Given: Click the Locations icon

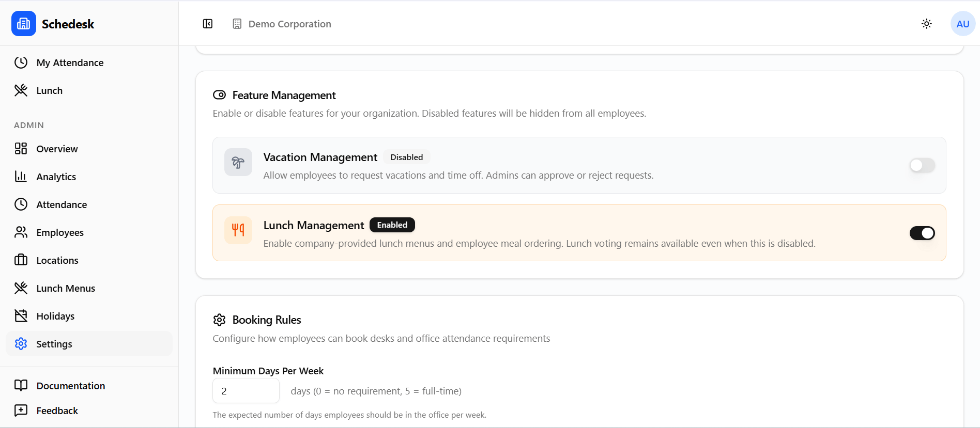Looking at the screenshot, I should pos(21,260).
